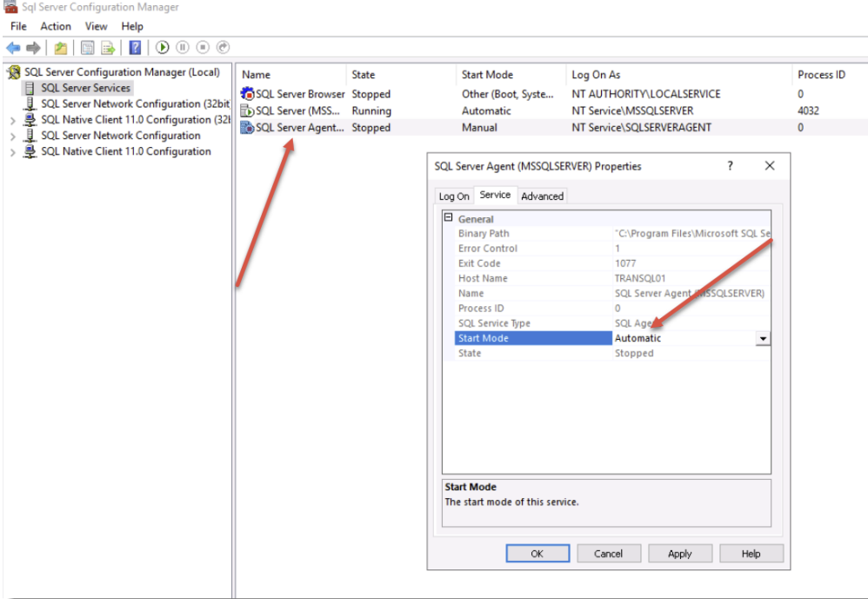This screenshot has height=599, width=868.
Task: Select the Binary Path property row
Action: click(x=612, y=234)
